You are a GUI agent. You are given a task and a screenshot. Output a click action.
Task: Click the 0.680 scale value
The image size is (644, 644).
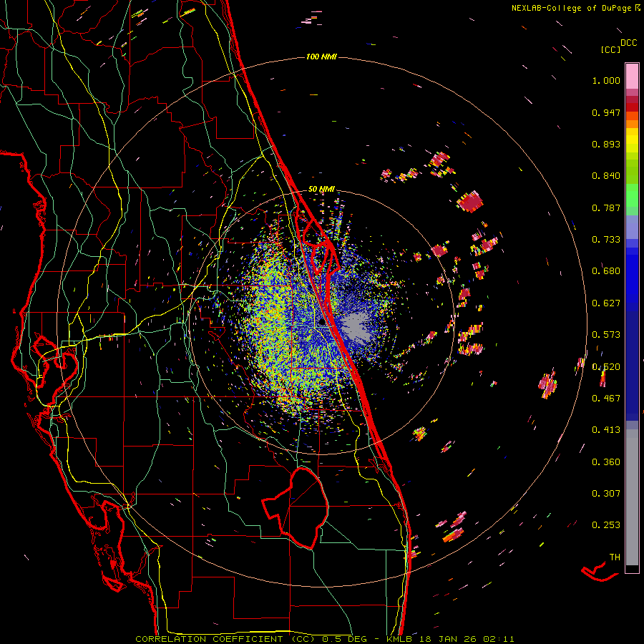606,271
